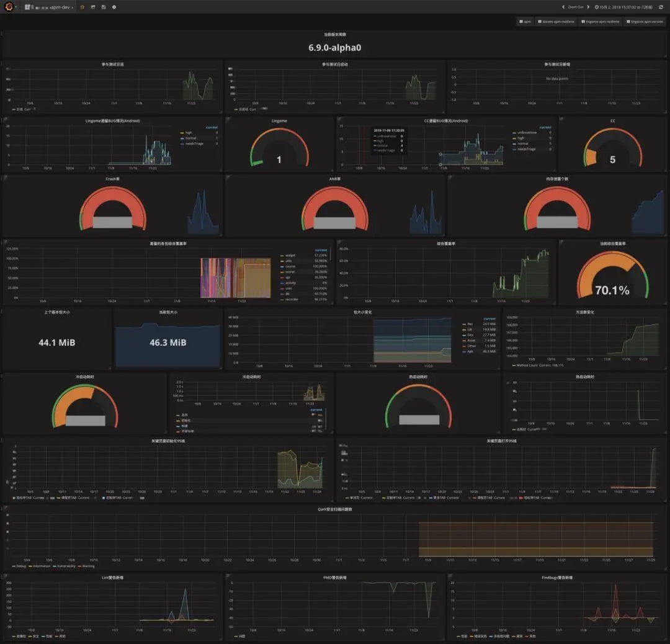Click info corner icon on Crash率 panel
Screen dimensions: 670x644
point(6,177)
